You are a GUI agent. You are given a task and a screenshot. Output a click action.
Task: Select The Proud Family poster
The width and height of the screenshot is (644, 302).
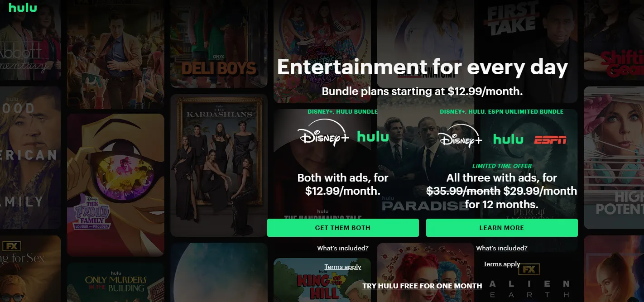[115, 185]
